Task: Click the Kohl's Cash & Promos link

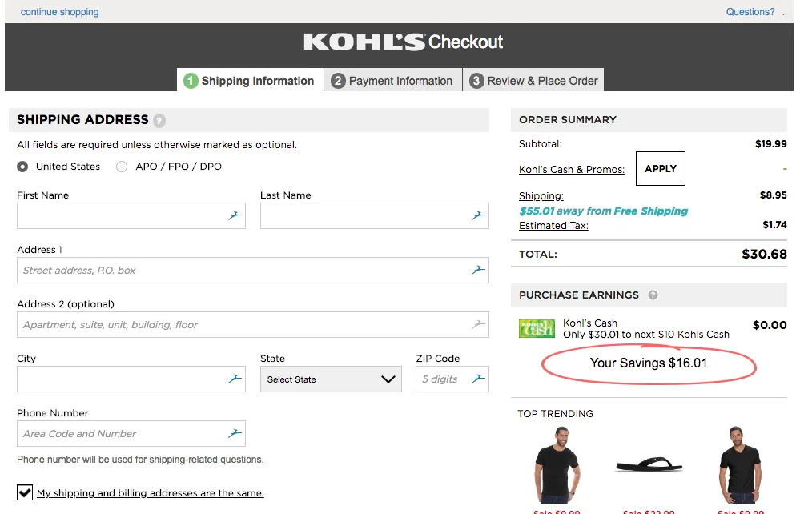Action: click(571, 170)
